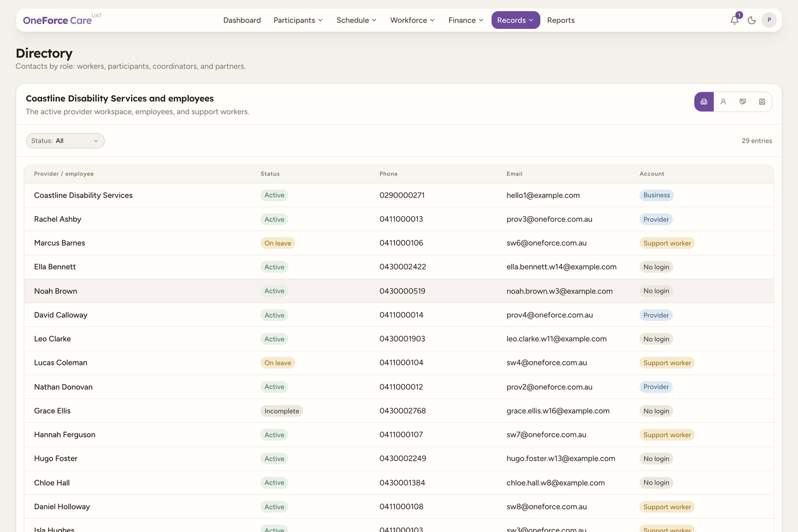Expand the Schedule menu
Image resolution: width=798 pixels, height=532 pixels.
point(356,20)
